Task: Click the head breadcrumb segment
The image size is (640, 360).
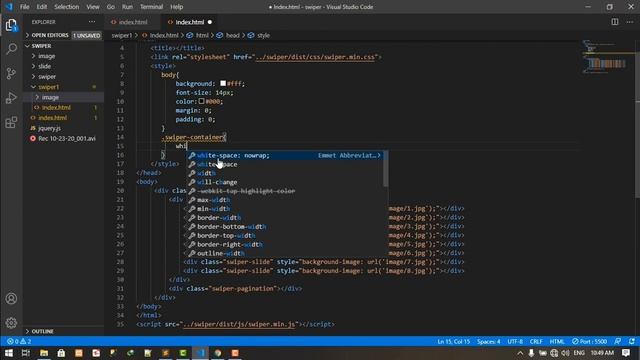Action: pyautogui.click(x=232, y=36)
